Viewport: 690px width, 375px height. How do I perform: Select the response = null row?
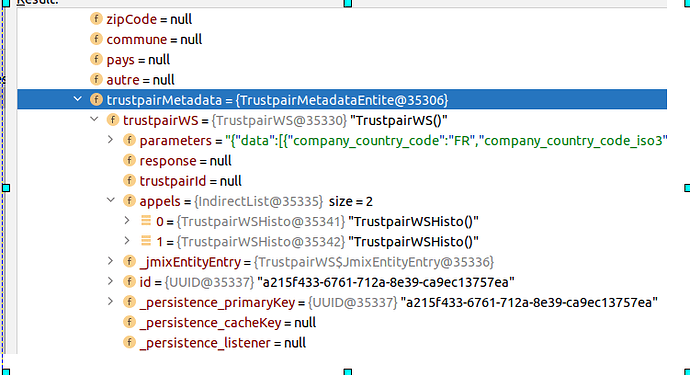(x=185, y=161)
